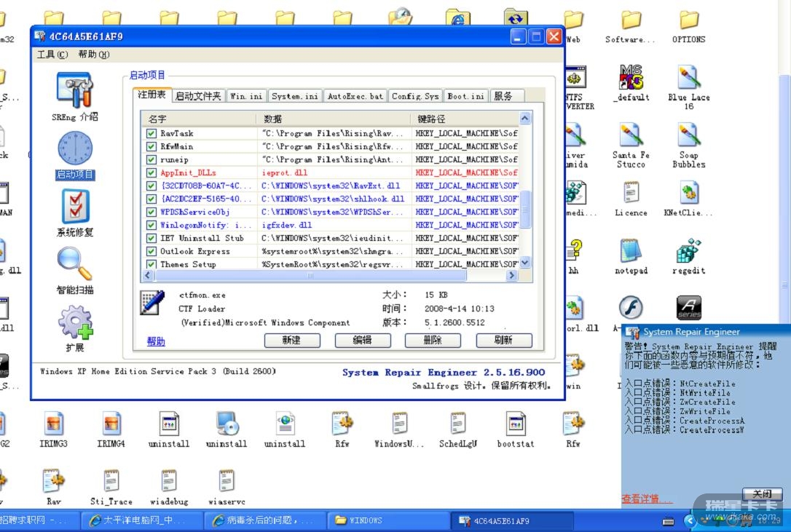Uncheck the AppInit_DLLs entry checkbox
This screenshot has height=532, width=791.
(151, 172)
